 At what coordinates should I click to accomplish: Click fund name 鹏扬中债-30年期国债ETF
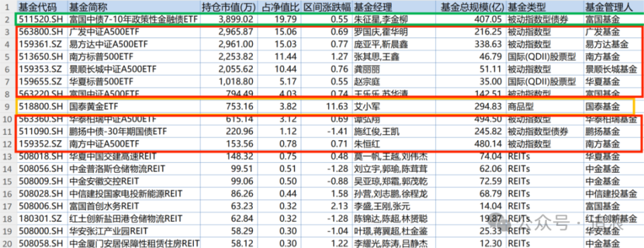point(134,132)
